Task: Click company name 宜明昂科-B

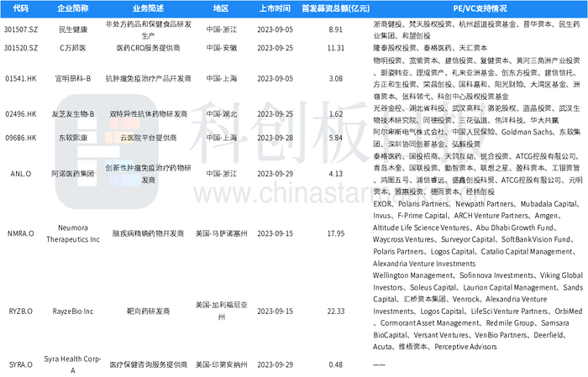Action: pos(73,79)
